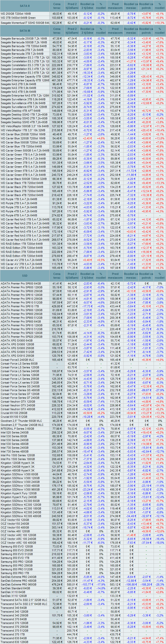Click Corsair Force LS Series 60GB name
This screenshot has height=644, width=166.
click(x=19, y=364)
